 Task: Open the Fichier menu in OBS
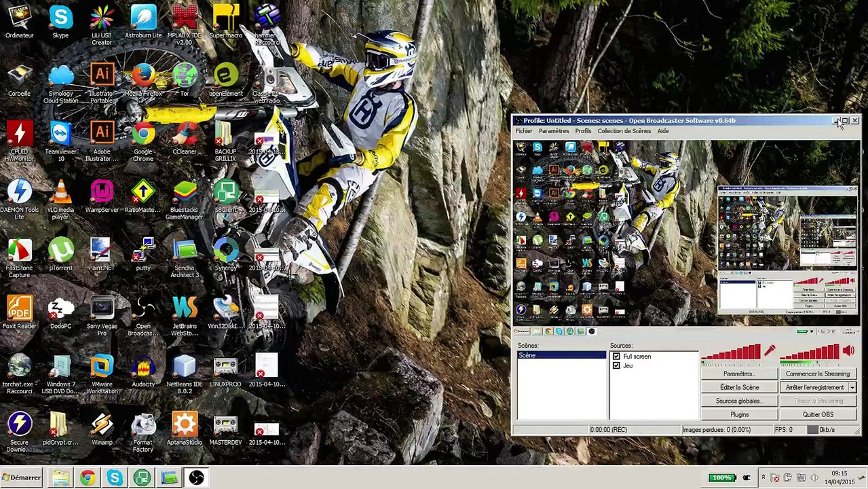tap(524, 131)
